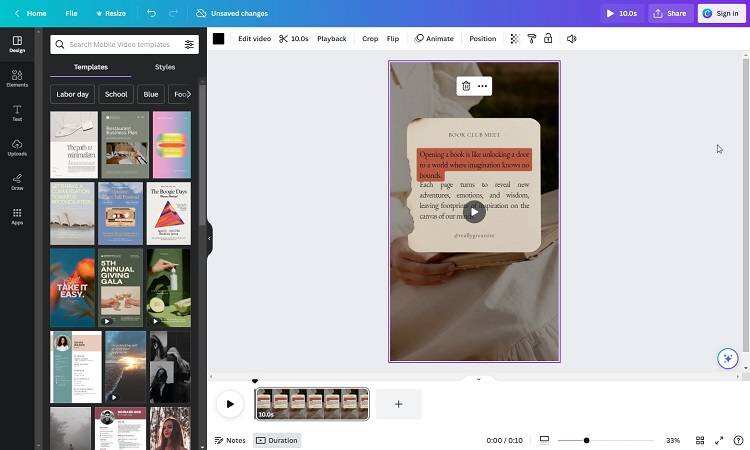
Task: Open the help question mark icon
Action: [738, 440]
